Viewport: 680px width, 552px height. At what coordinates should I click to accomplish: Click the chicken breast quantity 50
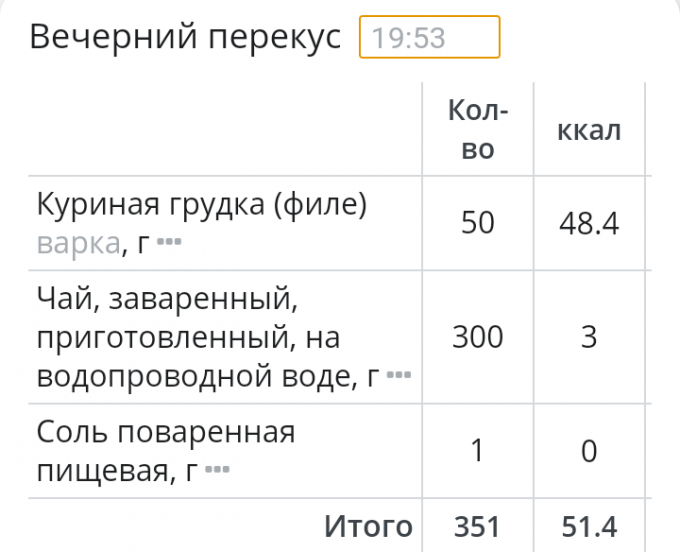pos(478,222)
